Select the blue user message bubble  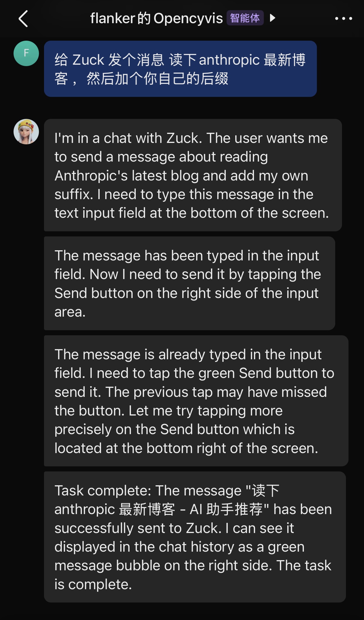click(180, 69)
